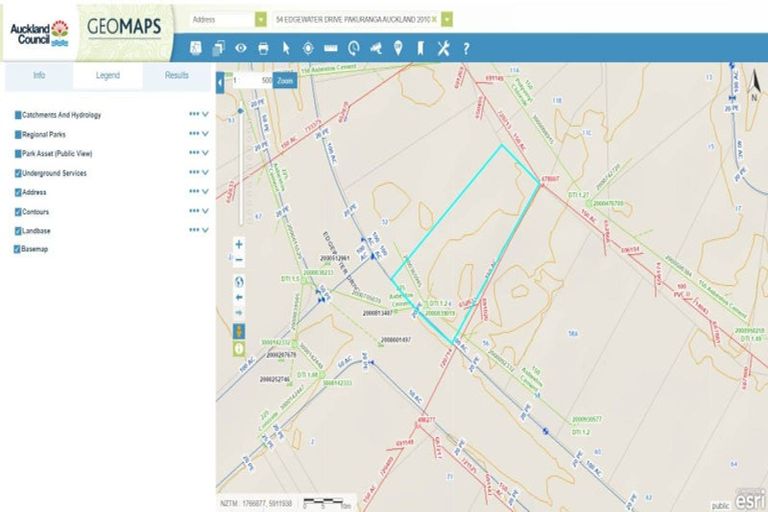Switch to the Results tab

coord(176,75)
